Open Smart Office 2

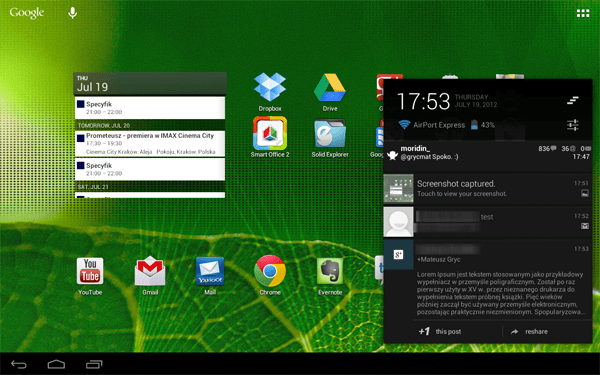point(270,137)
